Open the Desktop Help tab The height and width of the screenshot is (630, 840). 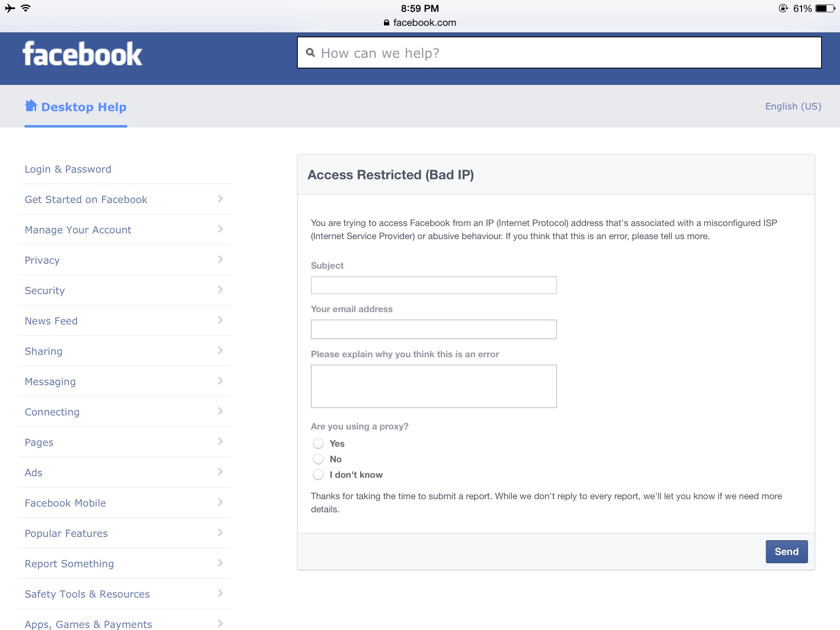[x=84, y=107]
